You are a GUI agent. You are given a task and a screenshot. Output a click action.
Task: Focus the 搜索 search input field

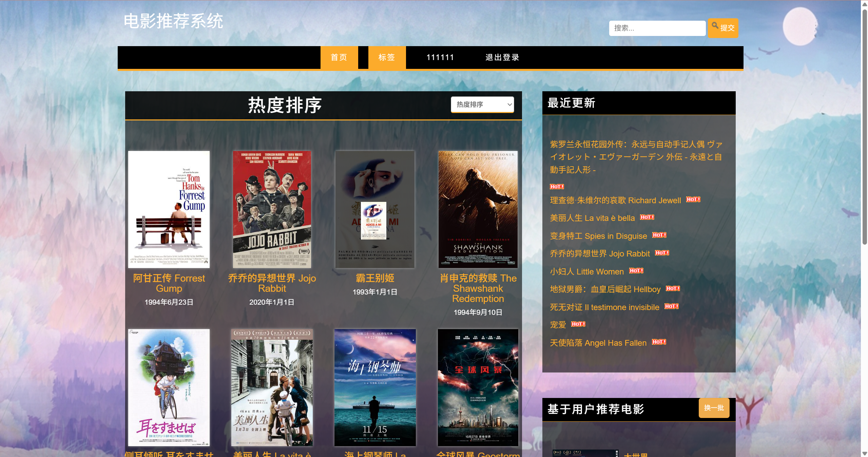click(657, 28)
